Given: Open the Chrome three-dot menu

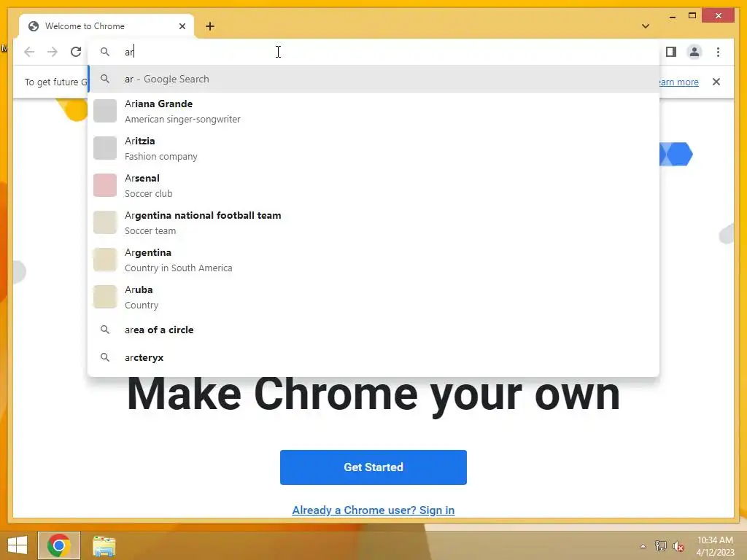Looking at the screenshot, I should coord(718,52).
